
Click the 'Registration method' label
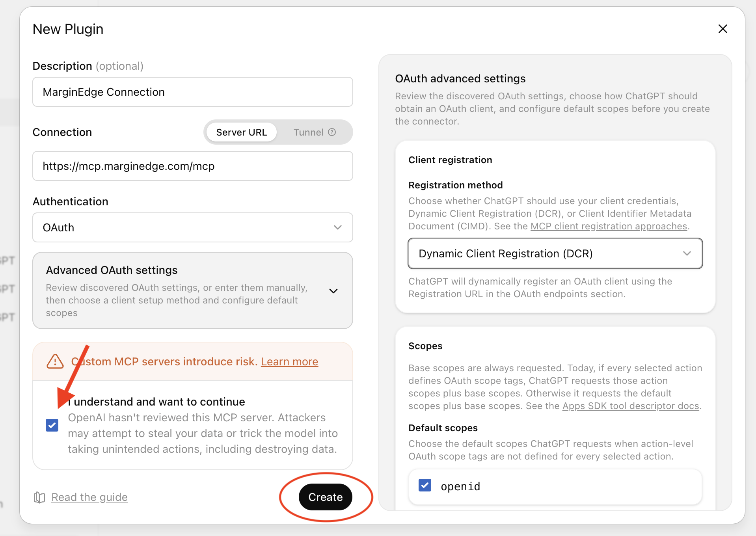click(456, 185)
